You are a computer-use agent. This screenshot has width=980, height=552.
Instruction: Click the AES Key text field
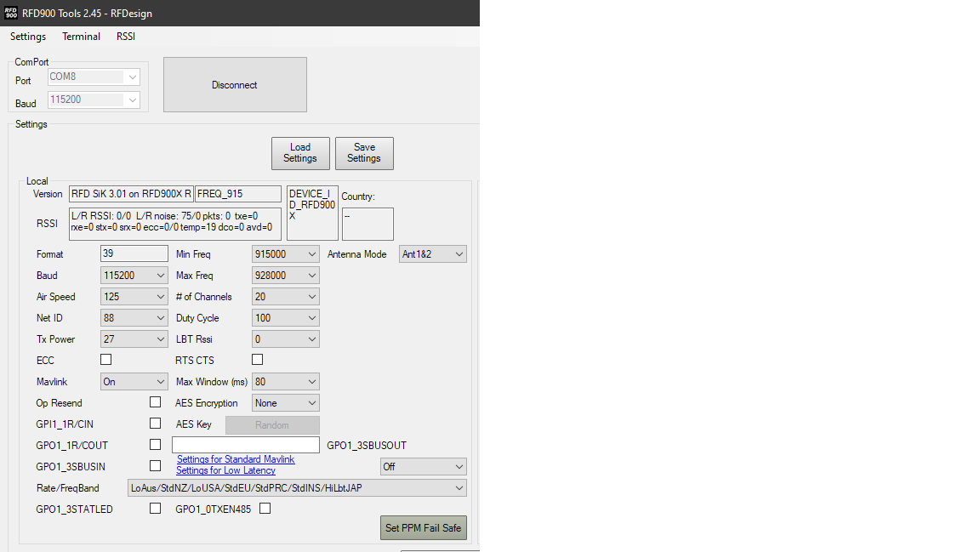click(246, 445)
